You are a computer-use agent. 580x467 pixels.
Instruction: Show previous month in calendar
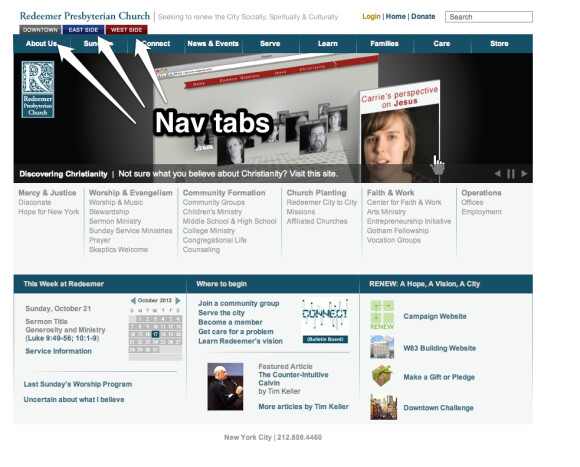(x=133, y=301)
